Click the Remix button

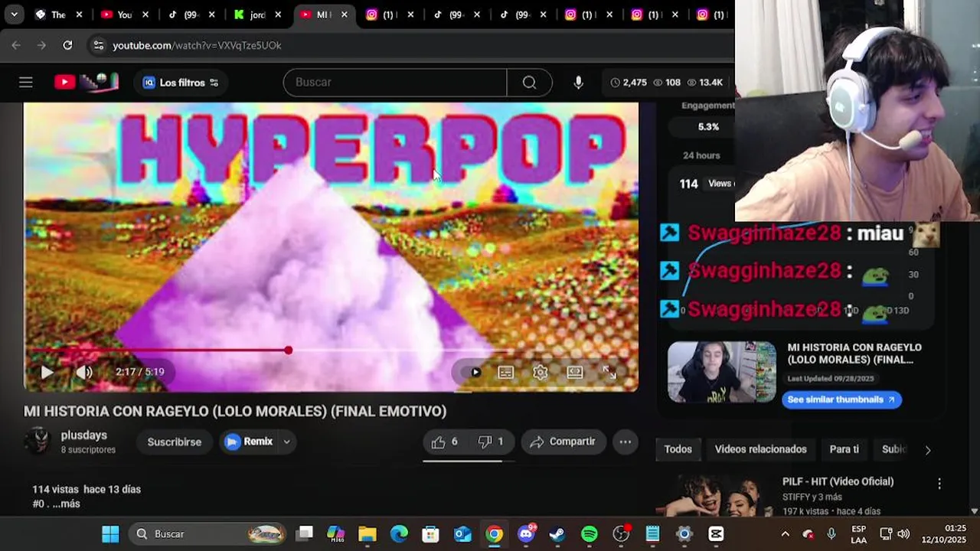[x=250, y=442]
